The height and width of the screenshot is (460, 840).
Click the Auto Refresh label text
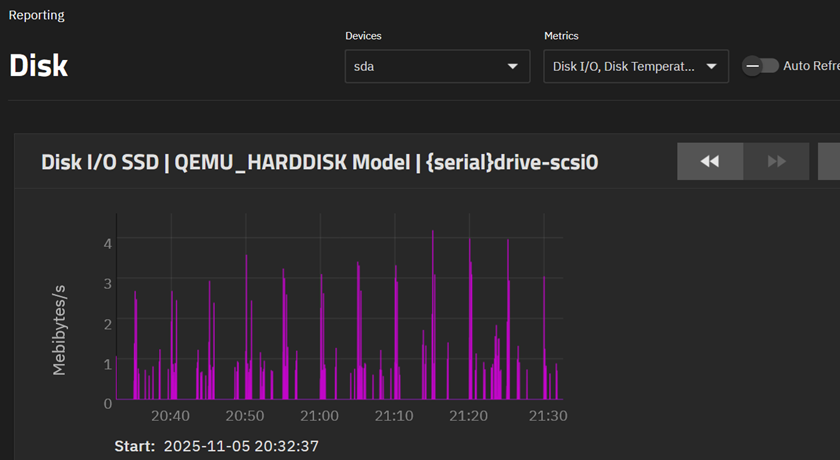810,66
